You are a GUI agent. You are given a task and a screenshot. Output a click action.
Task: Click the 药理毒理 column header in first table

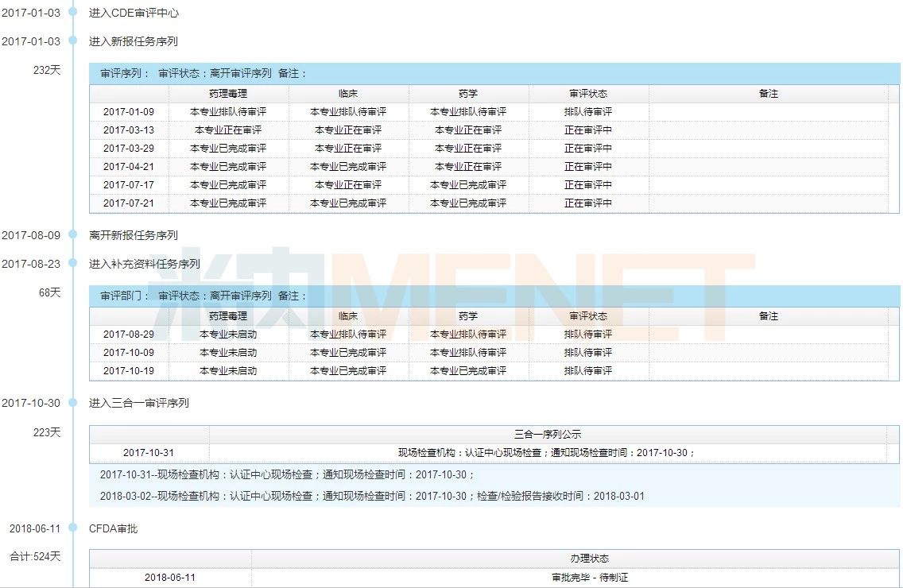(228, 93)
